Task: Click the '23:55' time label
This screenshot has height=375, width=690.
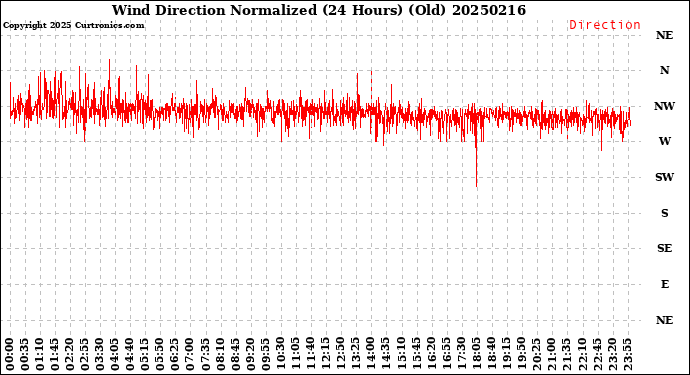Action: pos(627,355)
